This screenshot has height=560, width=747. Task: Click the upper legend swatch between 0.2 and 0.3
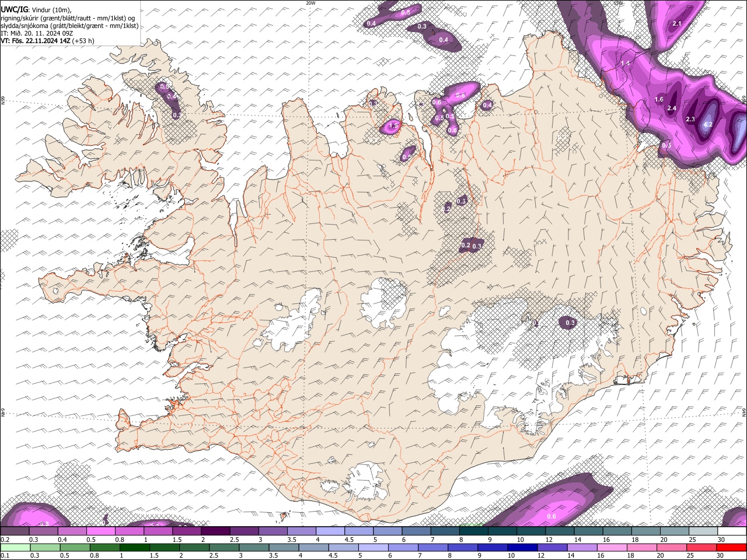(x=15, y=531)
